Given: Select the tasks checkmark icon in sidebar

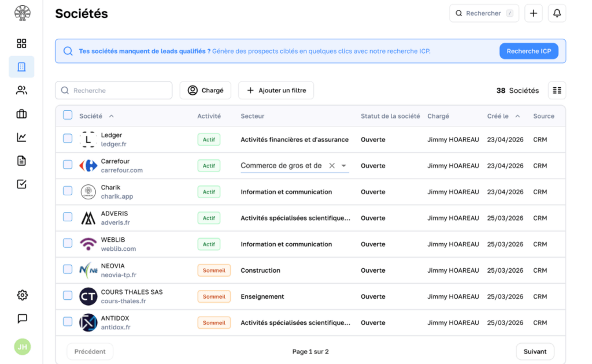Looking at the screenshot, I should (21, 185).
